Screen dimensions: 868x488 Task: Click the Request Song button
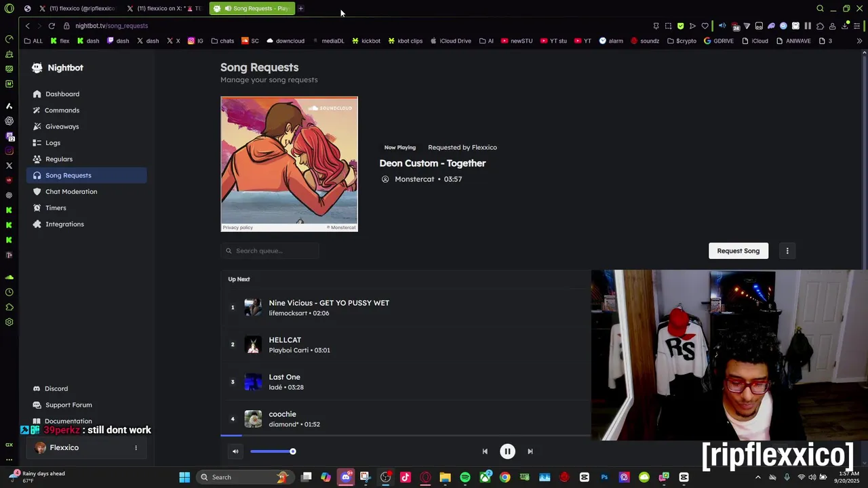coord(738,251)
